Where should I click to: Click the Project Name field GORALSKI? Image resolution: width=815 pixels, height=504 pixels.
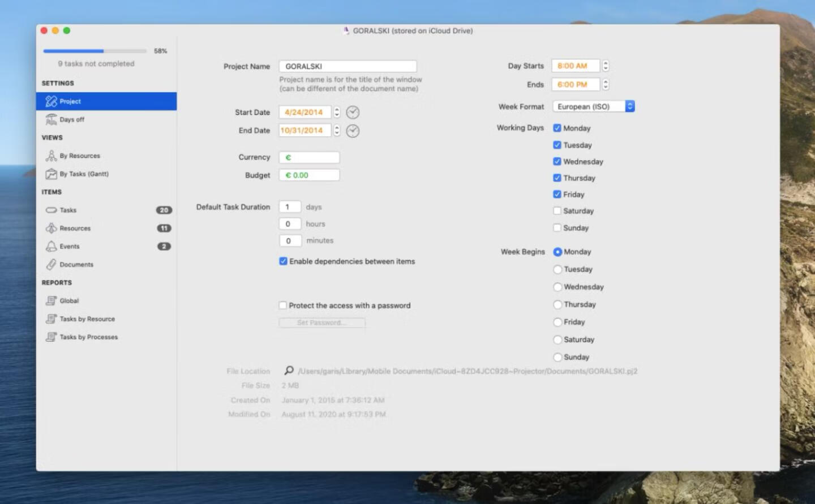coord(348,66)
